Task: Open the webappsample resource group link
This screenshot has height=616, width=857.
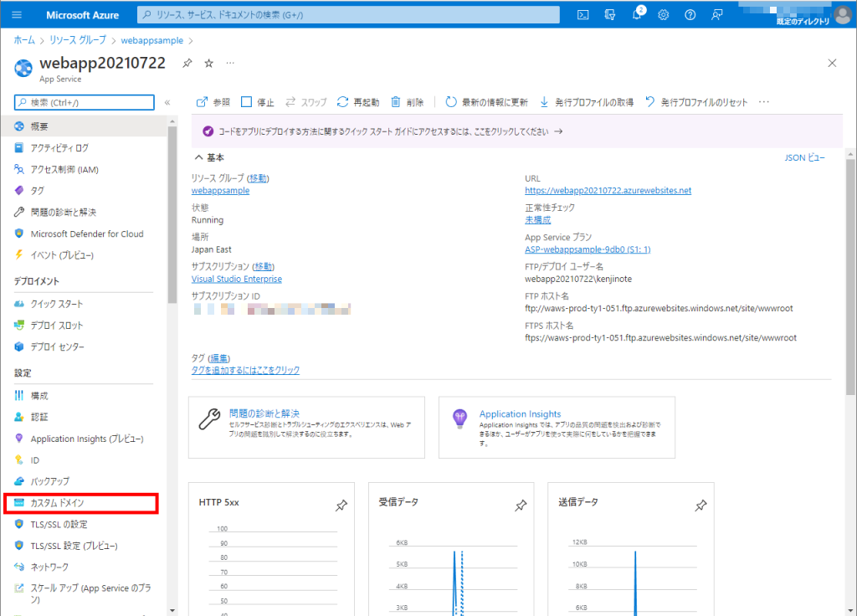Action: [x=220, y=190]
